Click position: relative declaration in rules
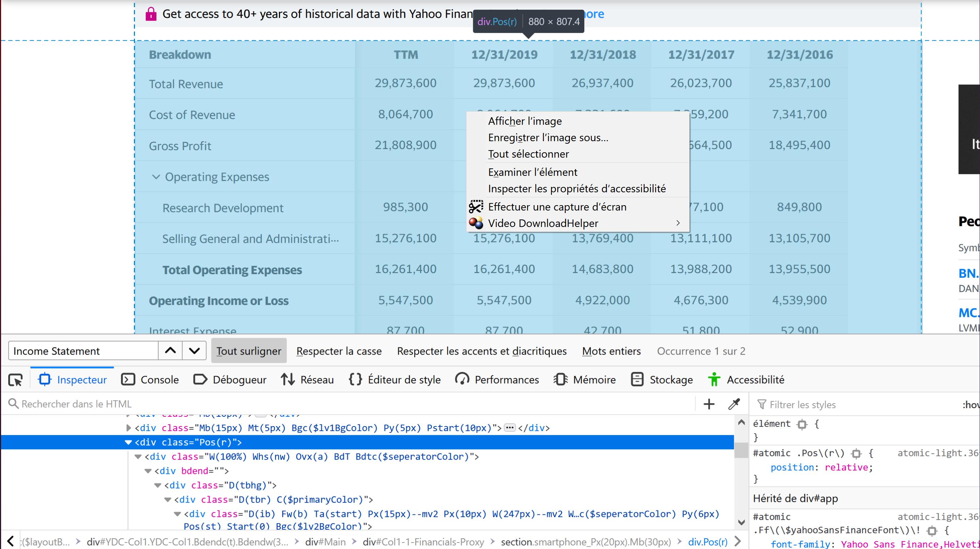The image size is (980, 549). click(821, 468)
